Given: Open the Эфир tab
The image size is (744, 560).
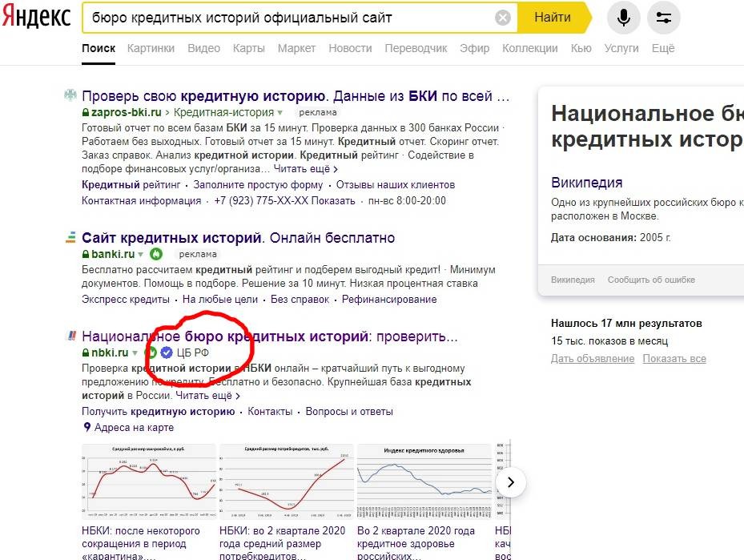Looking at the screenshot, I should (x=474, y=48).
